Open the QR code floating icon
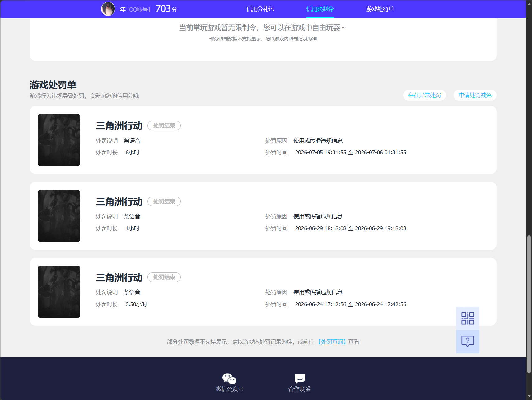Image resolution: width=532 pixels, height=400 pixels. pyautogui.click(x=468, y=318)
